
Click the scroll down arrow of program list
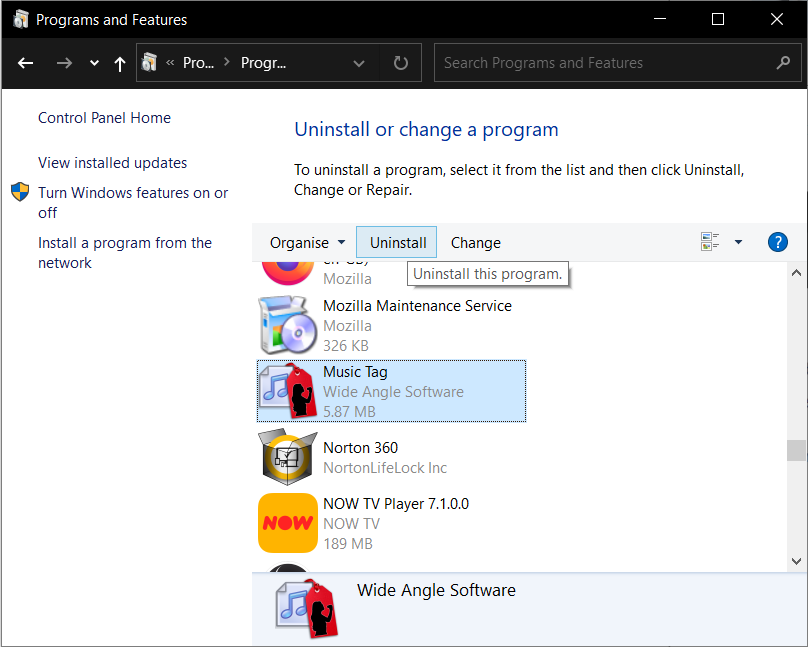pos(796,561)
